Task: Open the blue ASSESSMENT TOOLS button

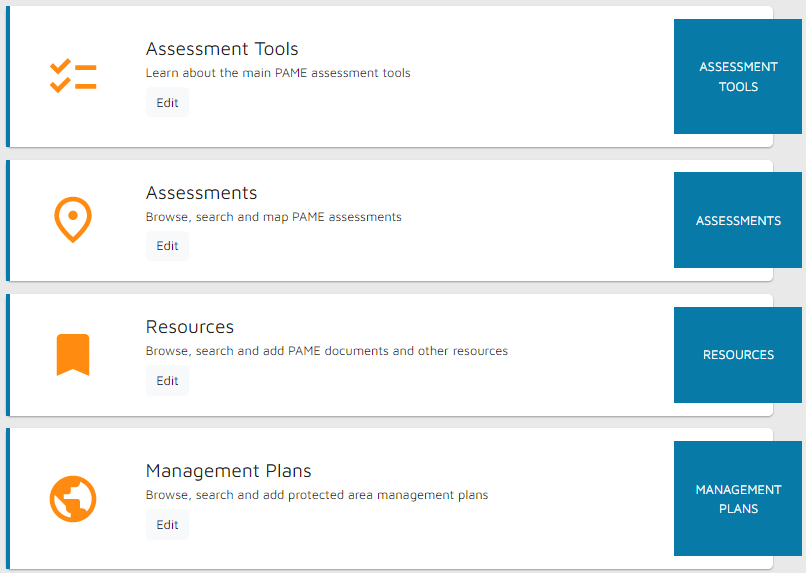Action: click(738, 77)
